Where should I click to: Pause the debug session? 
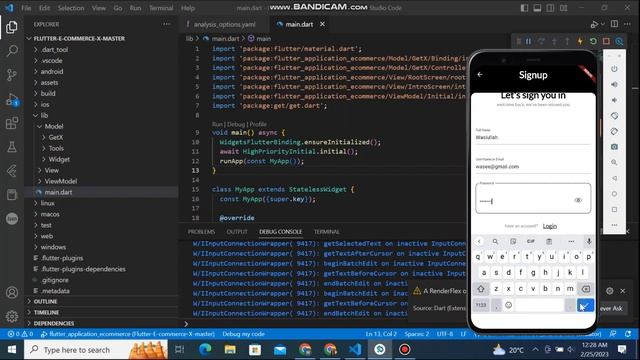click(528, 41)
